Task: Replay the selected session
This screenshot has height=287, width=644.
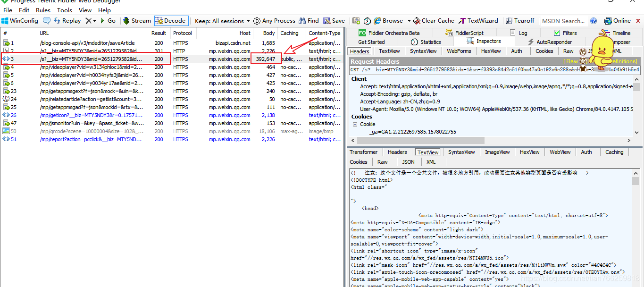Action: click(67, 21)
